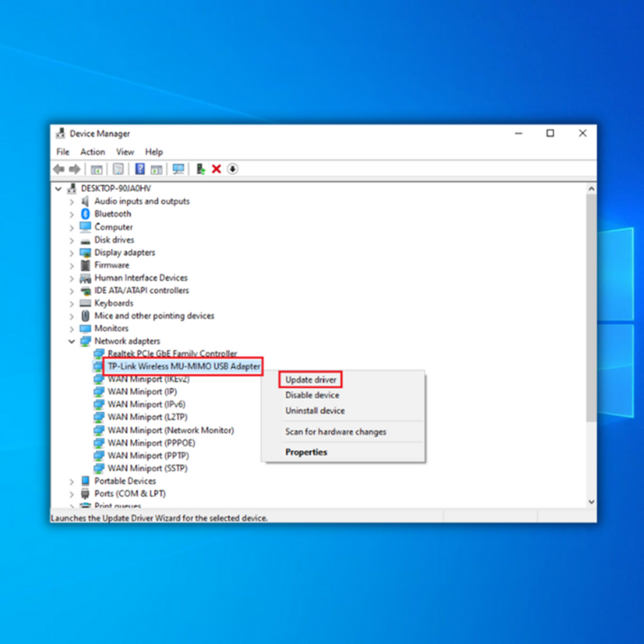Viewport: 644px width, 644px height.
Task: Choose Properties in the context menu
Action: 306,452
